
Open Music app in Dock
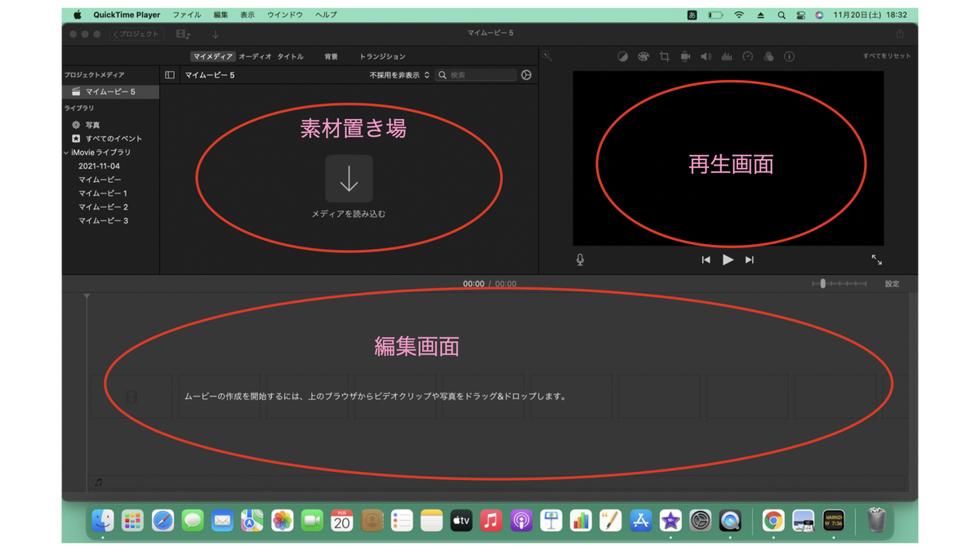click(x=491, y=520)
